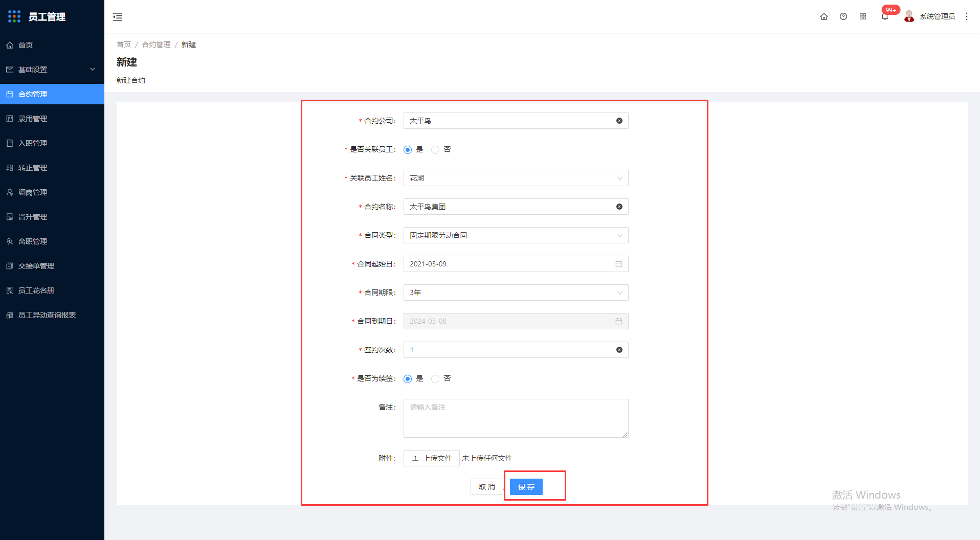
Task: Open the vertical three-dot more menu
Action: pyautogui.click(x=967, y=16)
